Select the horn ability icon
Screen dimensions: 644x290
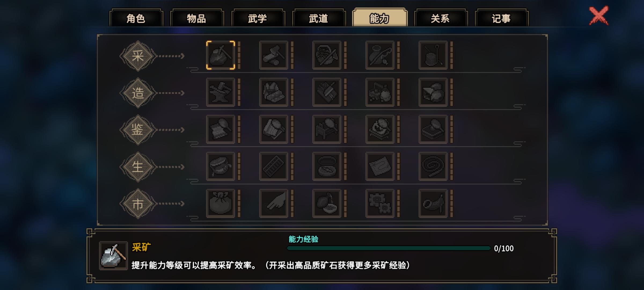click(433, 203)
